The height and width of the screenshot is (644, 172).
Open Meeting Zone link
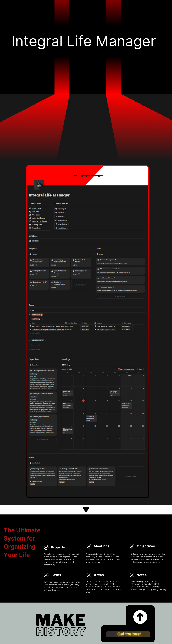[x=35, y=225]
